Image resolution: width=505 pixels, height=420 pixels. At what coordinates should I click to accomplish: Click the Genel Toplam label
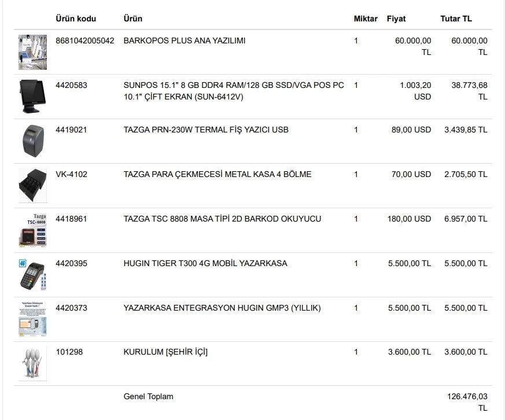(x=148, y=396)
